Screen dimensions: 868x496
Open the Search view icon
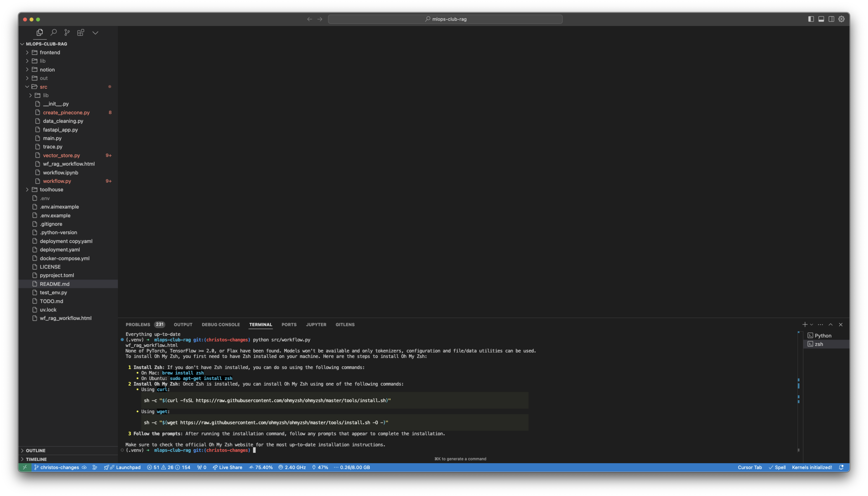[x=53, y=32]
